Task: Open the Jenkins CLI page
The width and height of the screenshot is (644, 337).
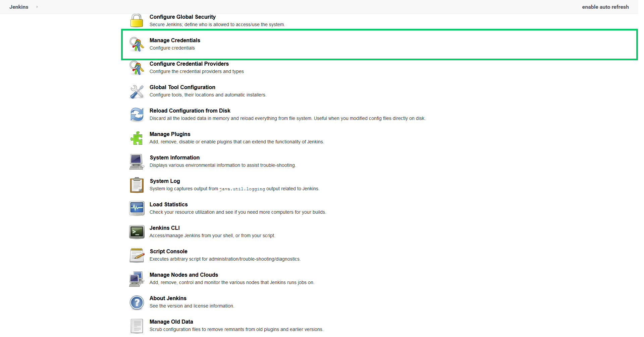Action: click(165, 228)
